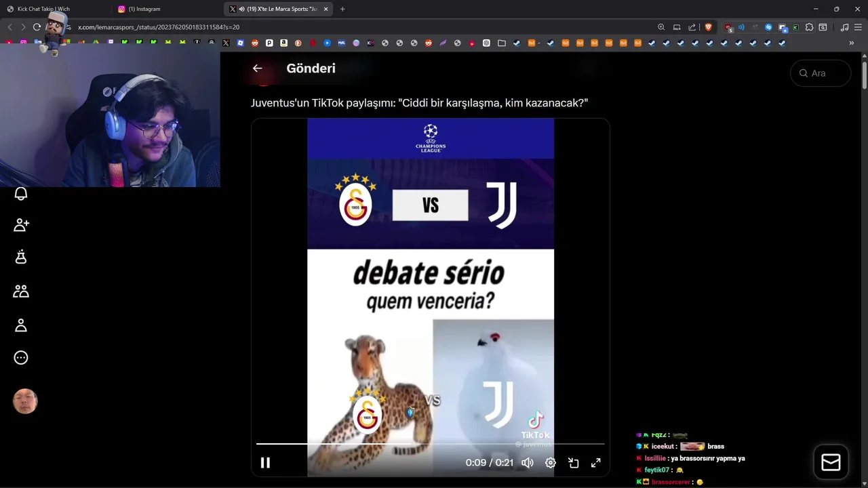The width and height of the screenshot is (868, 488).
Task: Click the 0:09 / 0:21 video time display
Action: click(490, 462)
